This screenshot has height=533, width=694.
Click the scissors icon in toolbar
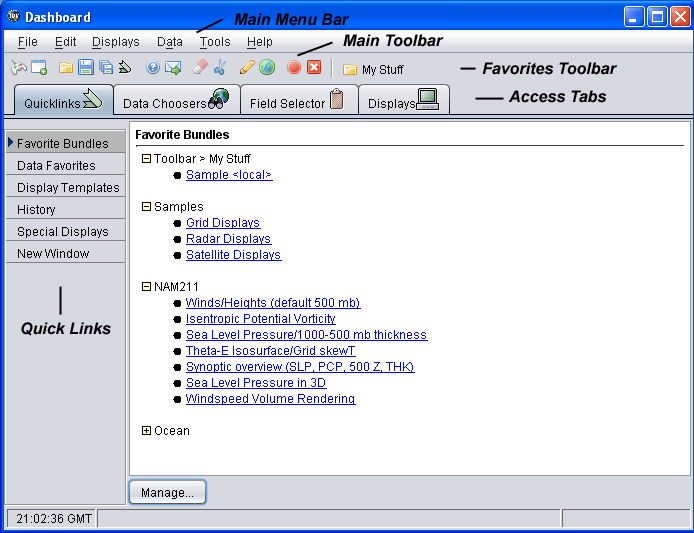coord(220,68)
